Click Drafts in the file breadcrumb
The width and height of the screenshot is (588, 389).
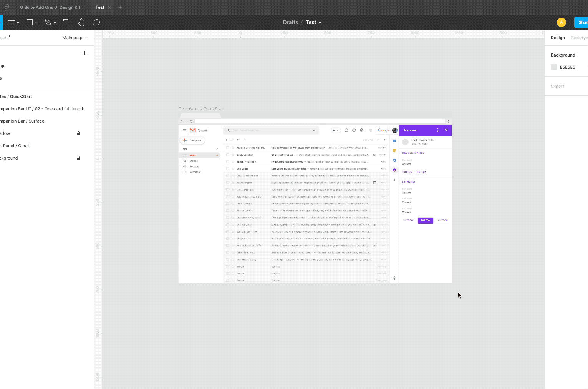[x=290, y=22]
